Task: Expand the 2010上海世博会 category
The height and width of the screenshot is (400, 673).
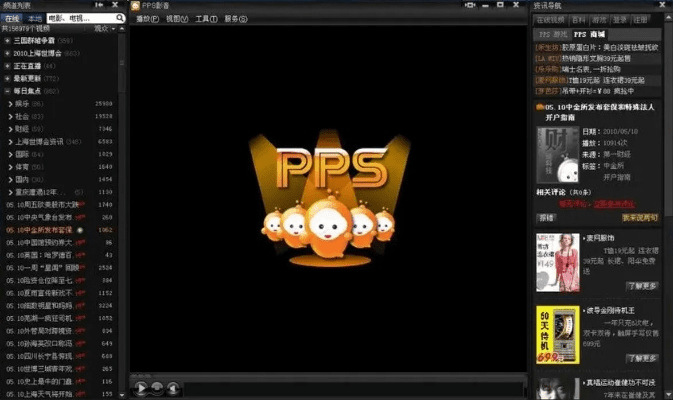Action: [x=9, y=53]
